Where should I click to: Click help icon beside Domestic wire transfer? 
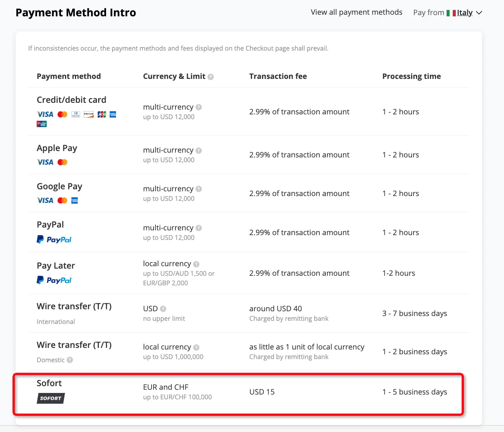click(x=70, y=360)
